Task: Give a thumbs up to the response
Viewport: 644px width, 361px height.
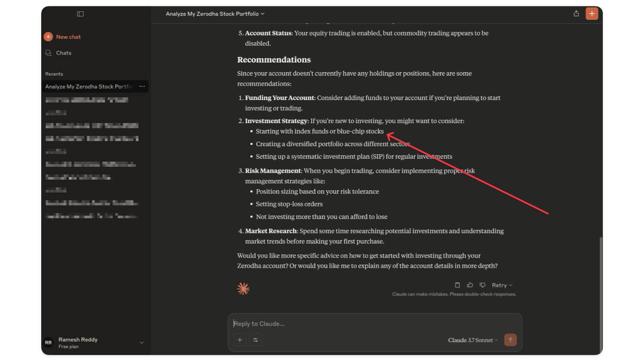Action: pos(470,285)
